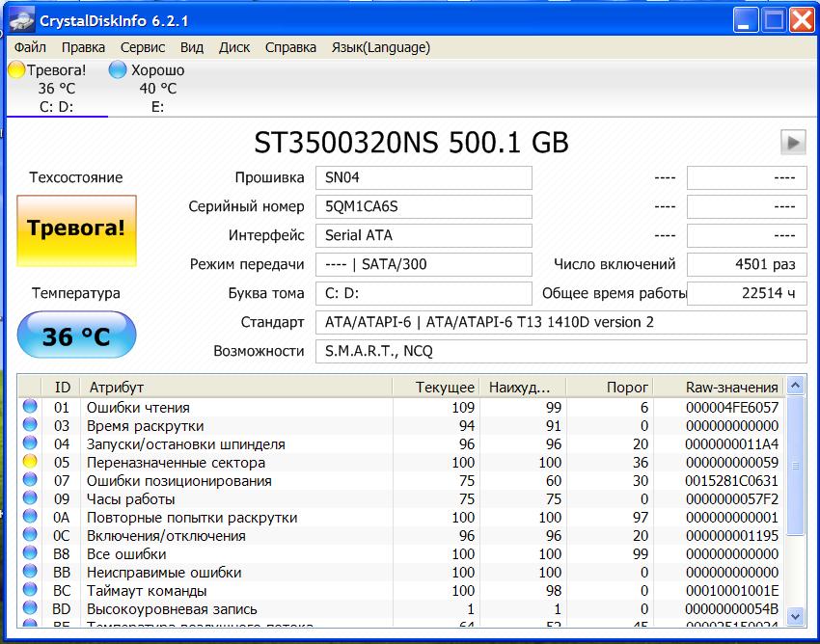Click the status orb for Запуски/остановки шпинделя

[x=30, y=443]
